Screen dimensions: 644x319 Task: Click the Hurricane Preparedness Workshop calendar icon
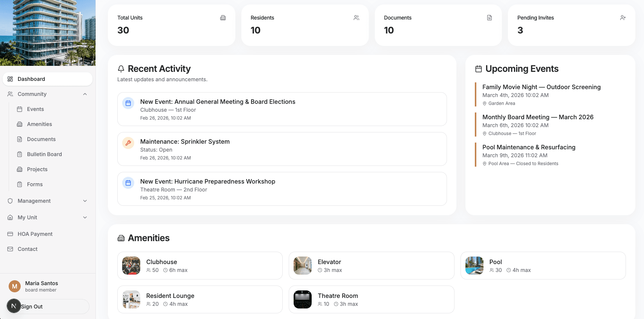pyautogui.click(x=128, y=183)
